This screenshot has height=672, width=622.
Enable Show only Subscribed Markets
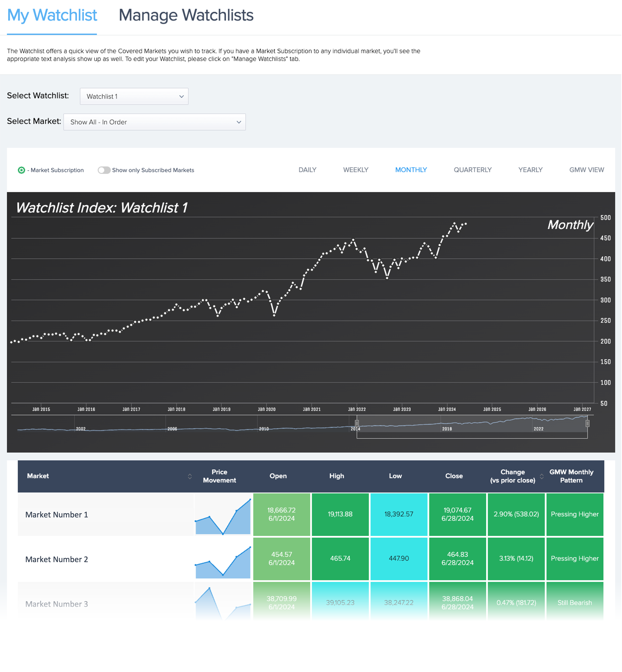click(x=104, y=170)
